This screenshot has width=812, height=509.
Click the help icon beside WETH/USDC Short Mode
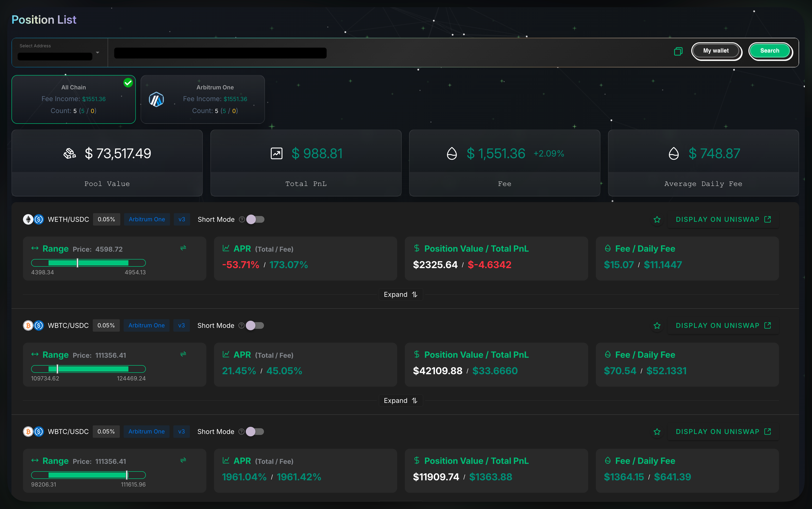[242, 219]
